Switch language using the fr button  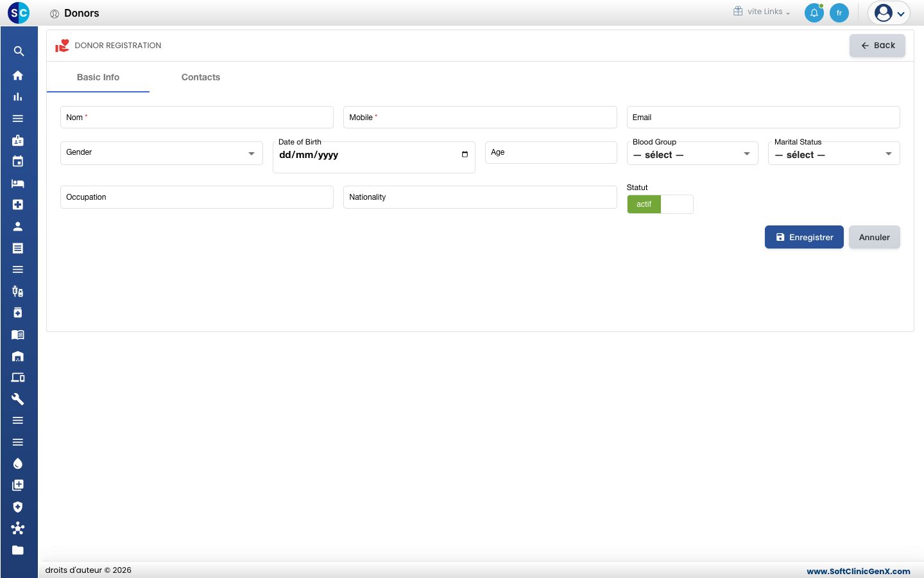click(x=839, y=13)
